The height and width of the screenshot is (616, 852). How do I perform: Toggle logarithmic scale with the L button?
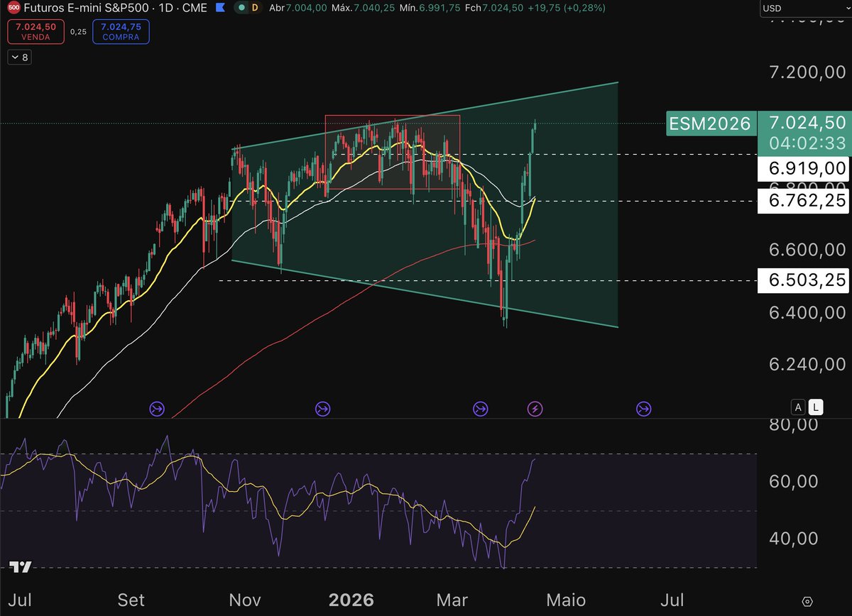[816, 407]
